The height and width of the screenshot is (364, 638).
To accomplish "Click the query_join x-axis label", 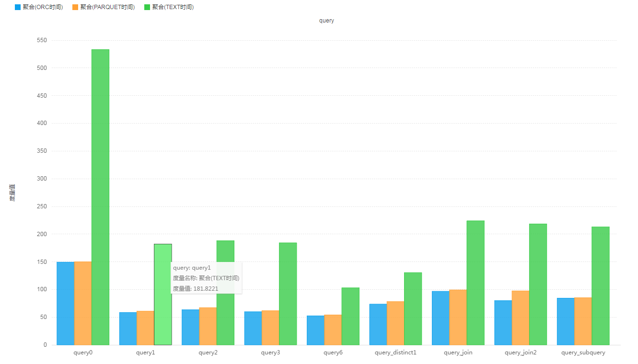I will click(458, 353).
